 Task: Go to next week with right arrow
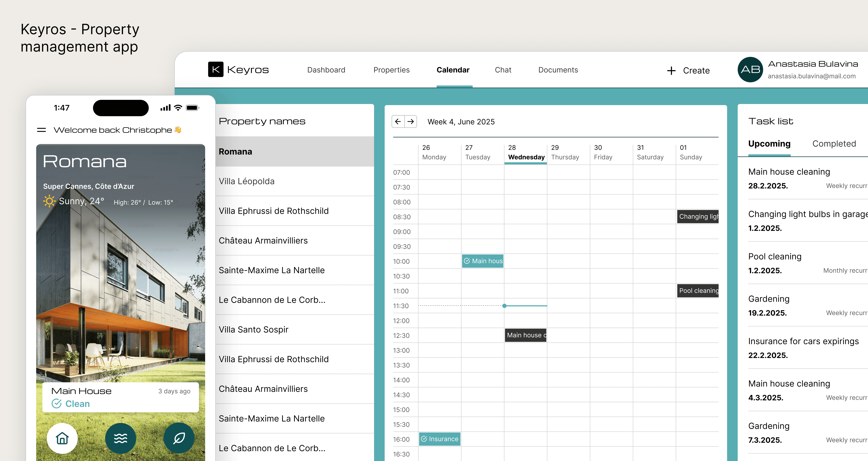point(411,122)
